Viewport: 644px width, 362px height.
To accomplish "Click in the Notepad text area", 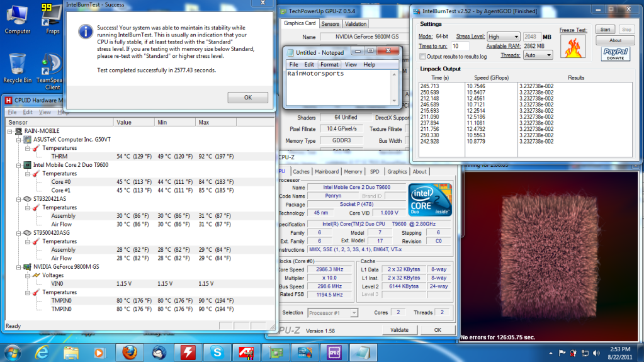I will point(339,88).
